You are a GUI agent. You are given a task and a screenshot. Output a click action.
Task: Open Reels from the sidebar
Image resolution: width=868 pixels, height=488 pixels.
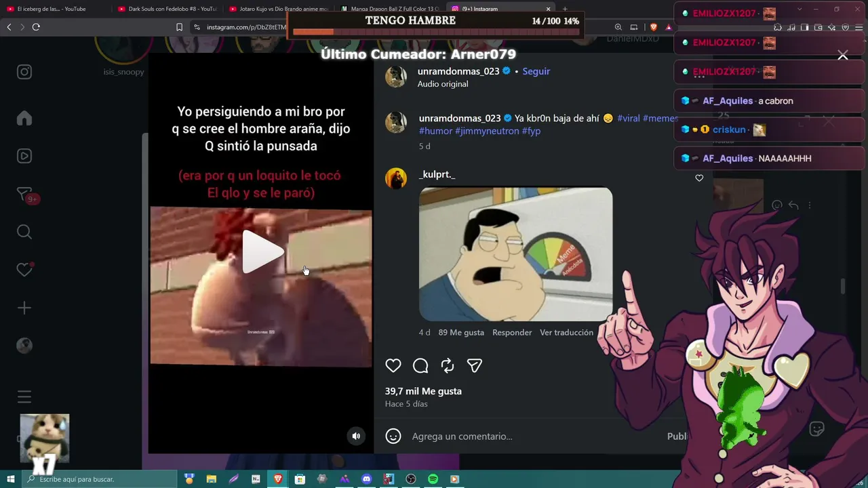(x=24, y=156)
